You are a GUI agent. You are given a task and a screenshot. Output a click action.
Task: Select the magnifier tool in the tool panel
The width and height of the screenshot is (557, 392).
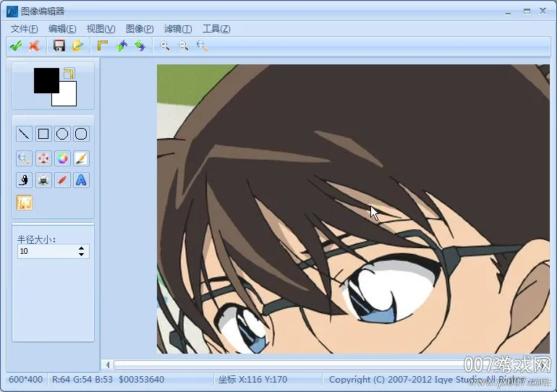pos(25,158)
